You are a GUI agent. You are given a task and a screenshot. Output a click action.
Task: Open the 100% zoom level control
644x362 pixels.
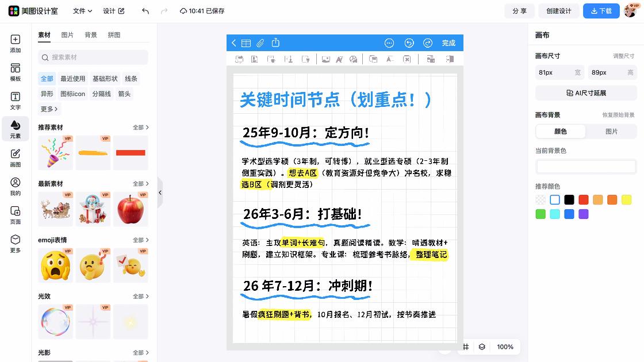coord(505,347)
